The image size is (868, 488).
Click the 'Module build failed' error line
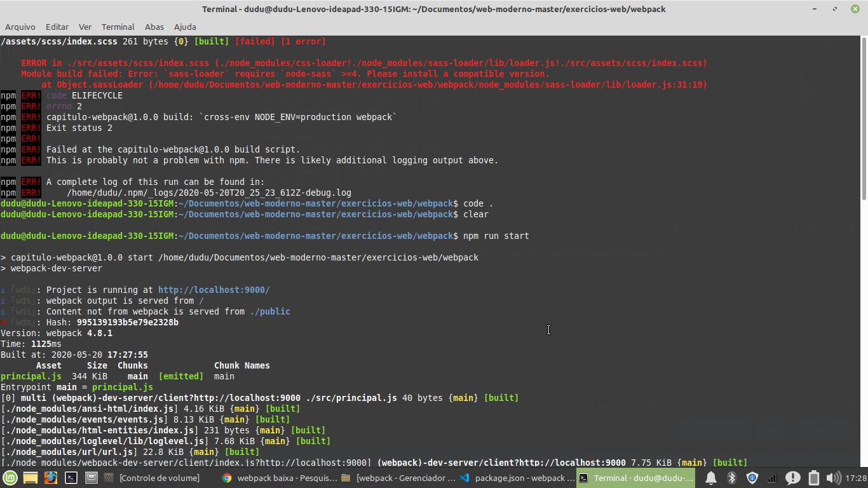coord(285,74)
